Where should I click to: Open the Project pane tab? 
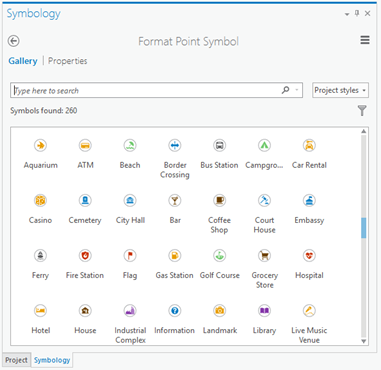tap(16, 360)
